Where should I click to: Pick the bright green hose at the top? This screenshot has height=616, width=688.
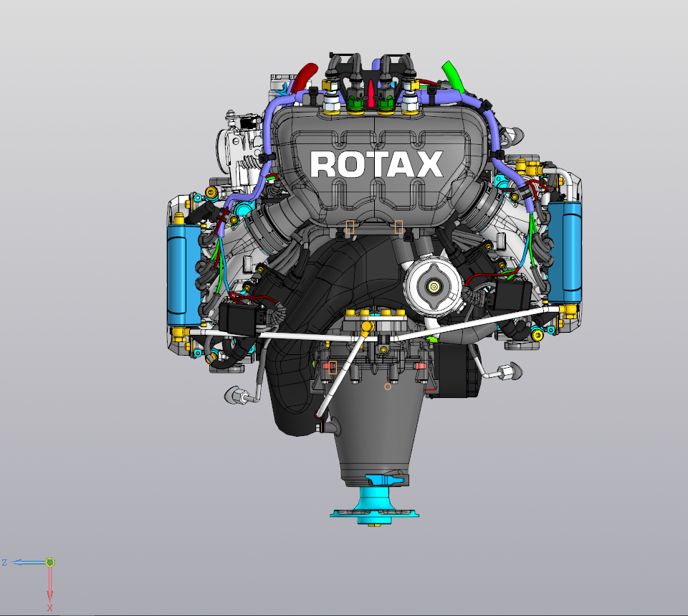click(453, 77)
